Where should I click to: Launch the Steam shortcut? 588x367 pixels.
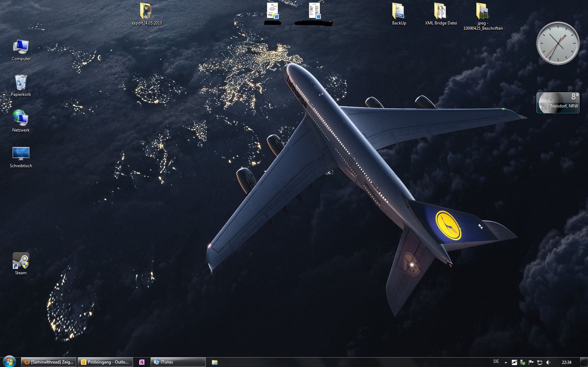pos(21,264)
